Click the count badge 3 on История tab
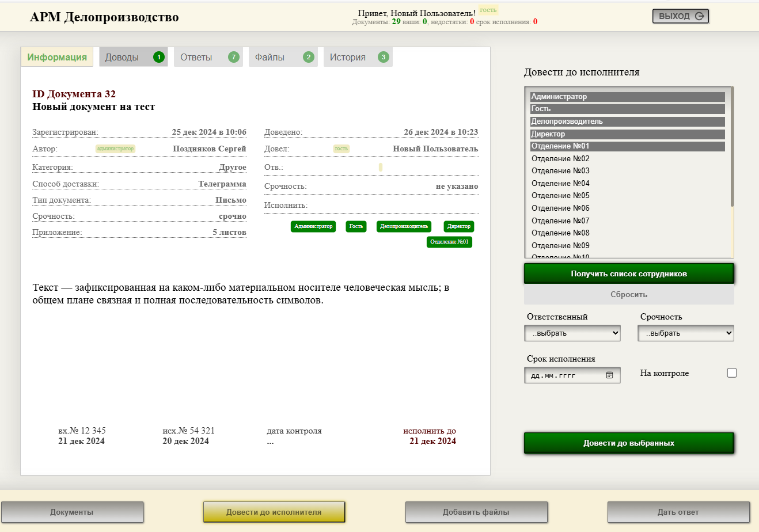This screenshot has height=532, width=759. [384, 57]
